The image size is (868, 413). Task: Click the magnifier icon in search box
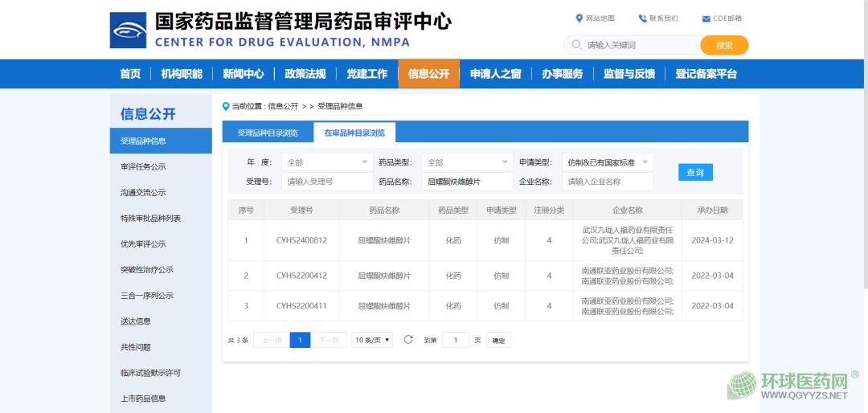point(576,45)
